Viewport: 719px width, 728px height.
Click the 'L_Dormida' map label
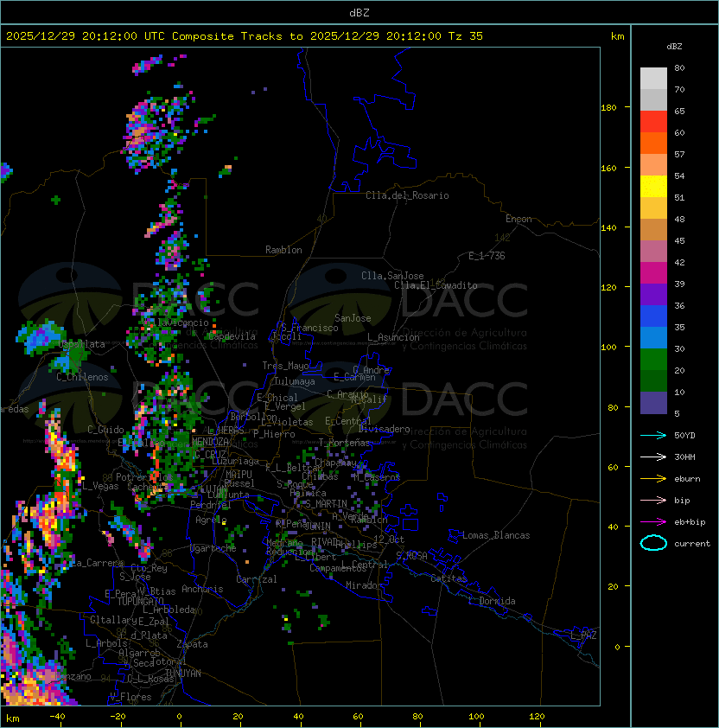[x=492, y=601]
